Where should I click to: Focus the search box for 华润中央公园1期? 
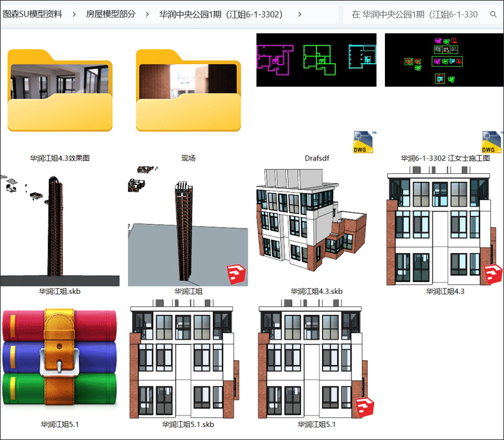(422, 14)
